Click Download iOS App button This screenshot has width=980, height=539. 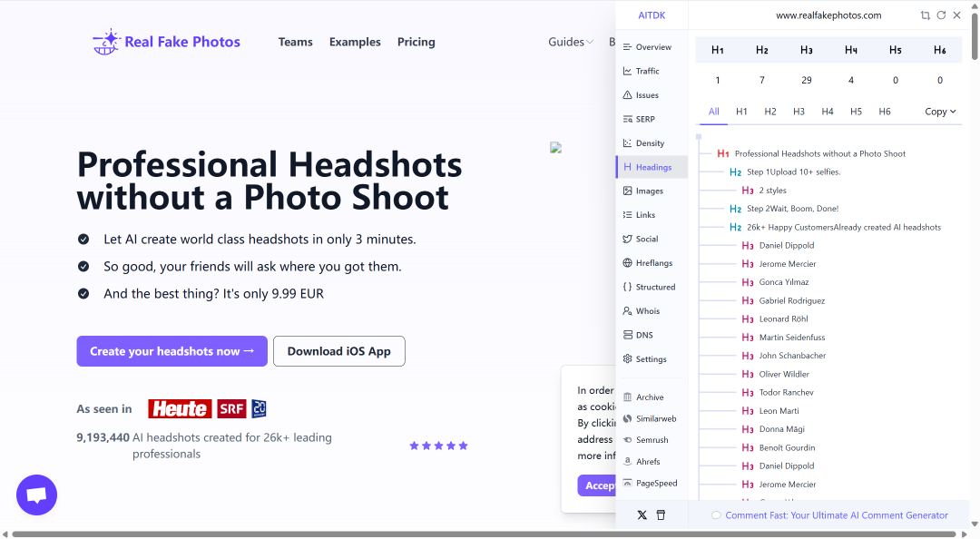338,351
